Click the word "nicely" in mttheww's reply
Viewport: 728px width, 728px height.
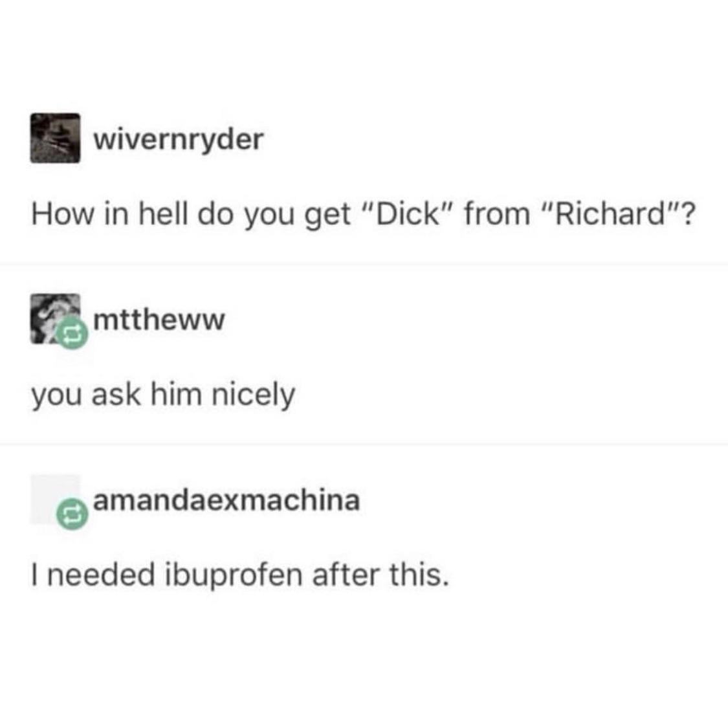pos(253,395)
